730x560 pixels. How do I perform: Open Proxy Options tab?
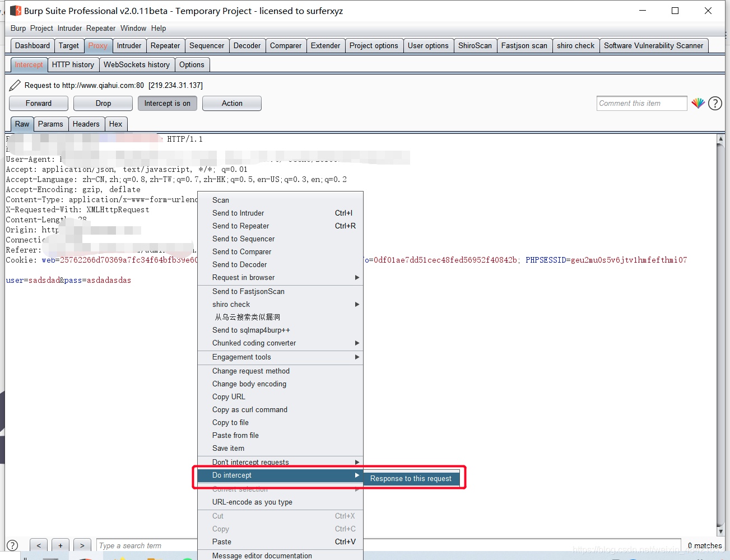(192, 64)
